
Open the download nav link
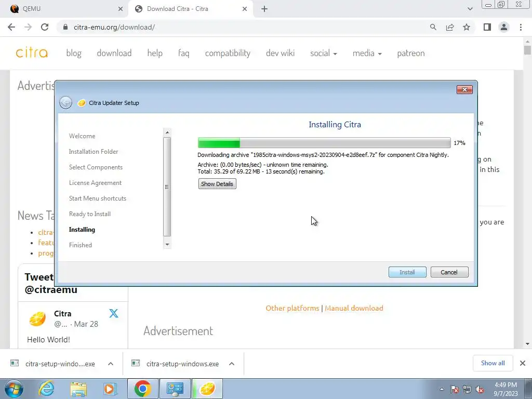114,54
